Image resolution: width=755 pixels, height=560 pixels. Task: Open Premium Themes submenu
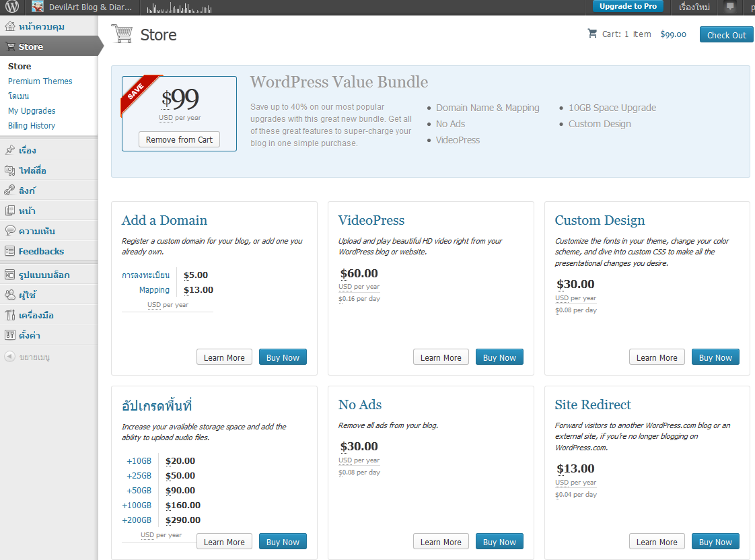(x=40, y=81)
